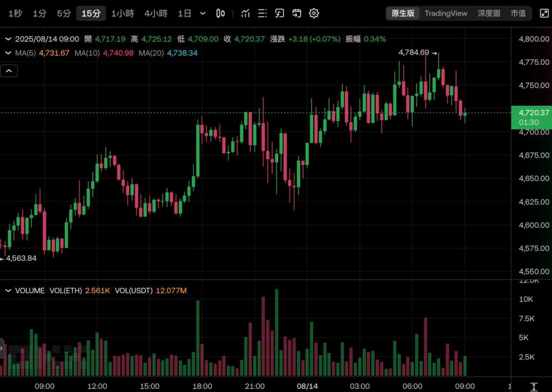Click the hide-orders arrow icon in toolbar
The height and width of the screenshot is (392, 552).
296,13
